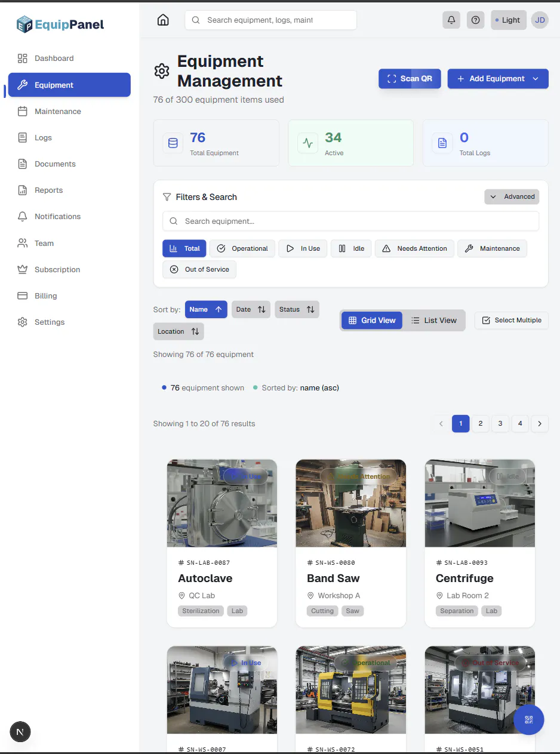560x754 pixels.
Task: Switch to Grid View
Action: coord(372,321)
